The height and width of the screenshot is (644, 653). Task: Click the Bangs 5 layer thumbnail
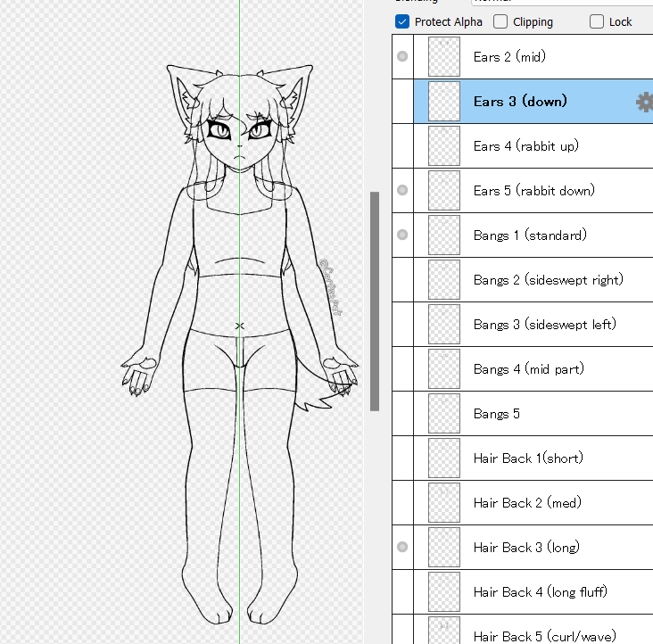coord(444,413)
